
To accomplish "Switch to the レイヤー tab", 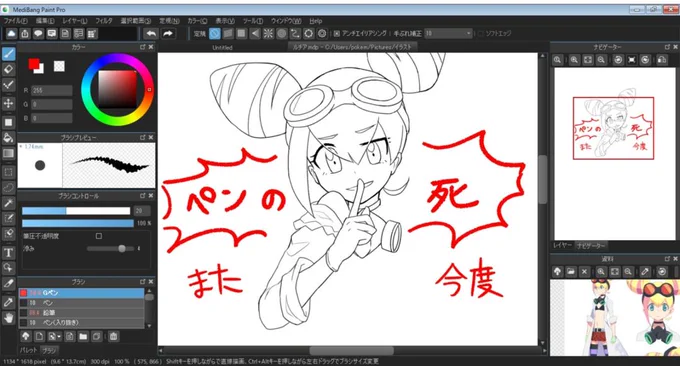I will 562,245.
